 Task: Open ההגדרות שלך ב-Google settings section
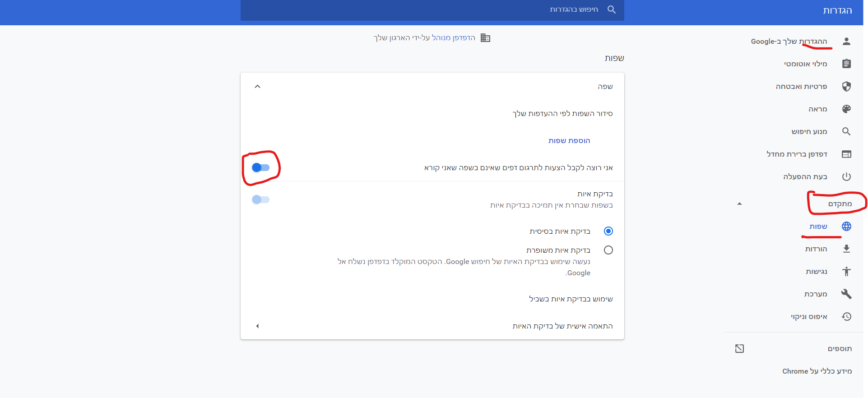tap(789, 42)
